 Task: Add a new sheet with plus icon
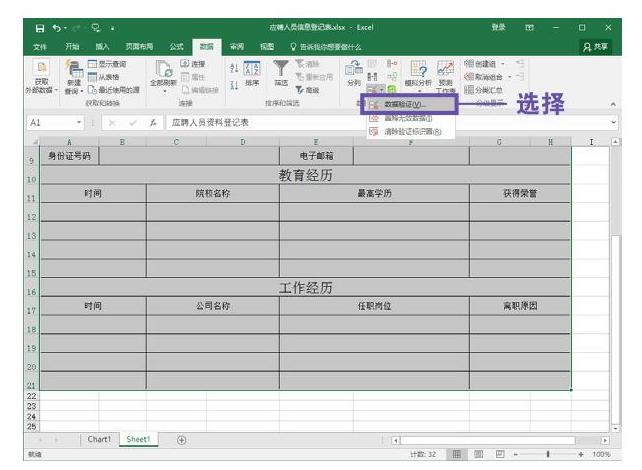coord(181,440)
